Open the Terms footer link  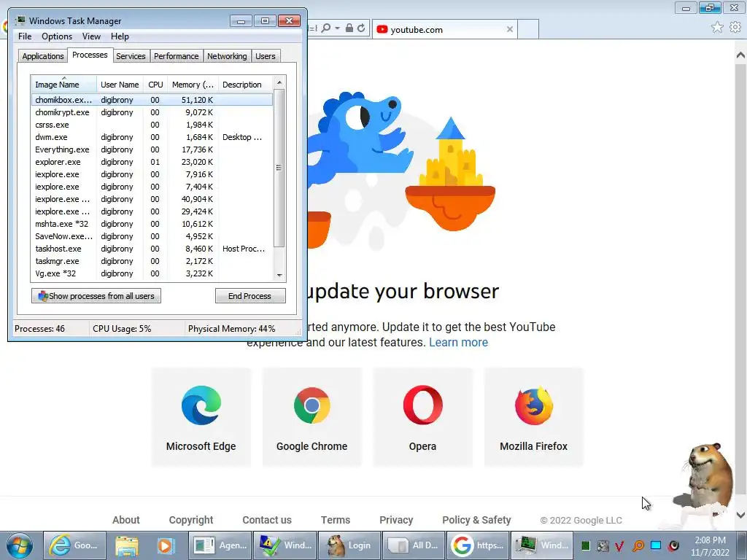click(336, 520)
